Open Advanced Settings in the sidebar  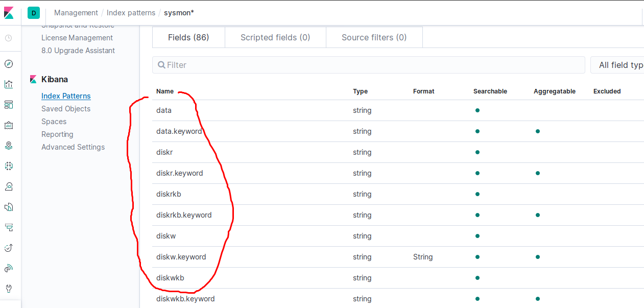pos(73,147)
